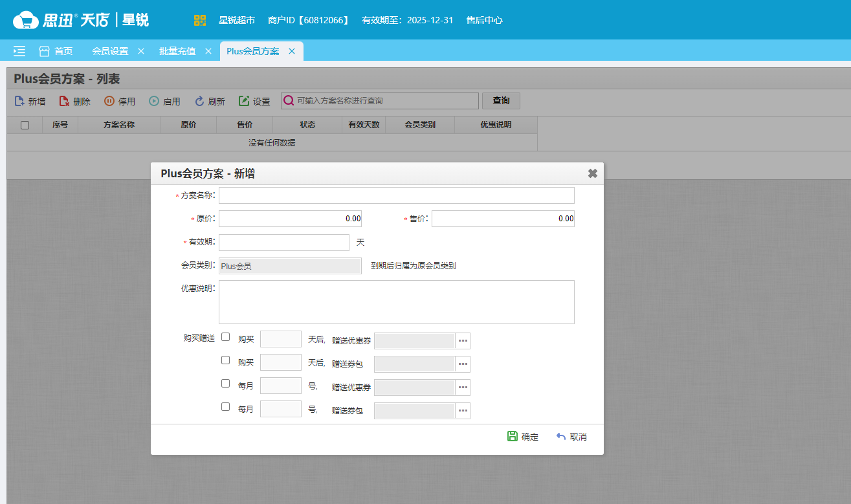Click the 确定 (confirm) button
851x504 pixels.
click(522, 436)
